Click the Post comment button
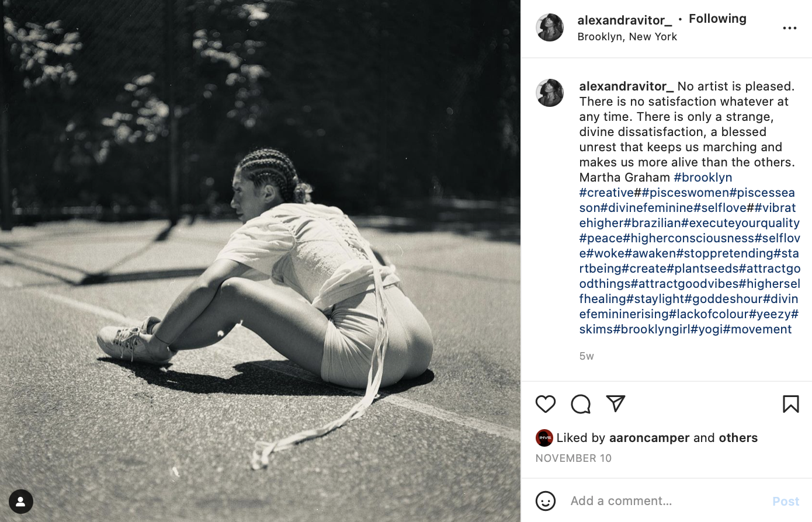The width and height of the screenshot is (812, 522). [786, 501]
